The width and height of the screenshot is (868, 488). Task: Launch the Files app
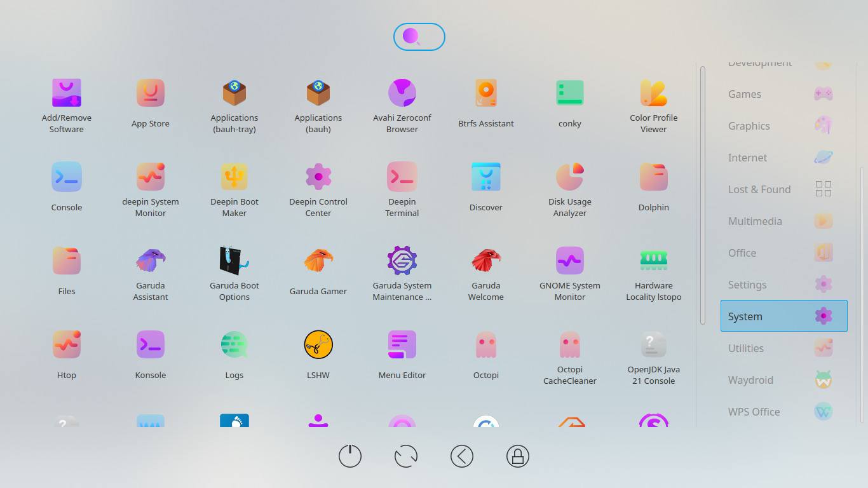click(x=67, y=273)
